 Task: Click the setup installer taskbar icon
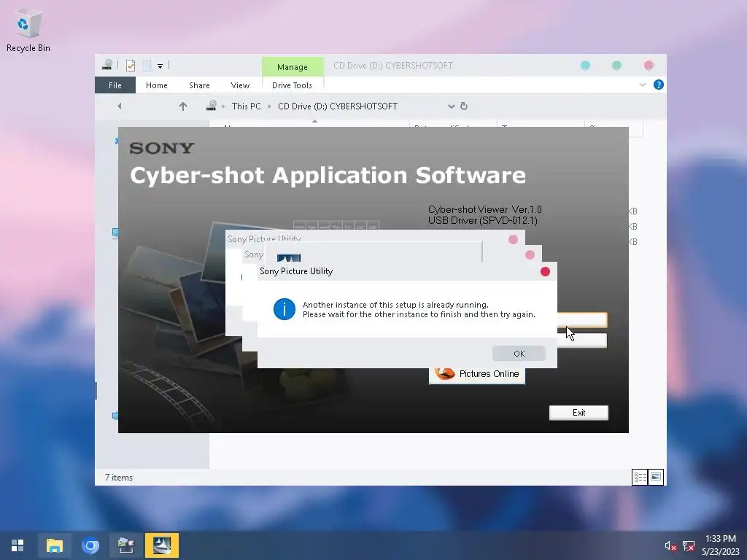(x=125, y=545)
